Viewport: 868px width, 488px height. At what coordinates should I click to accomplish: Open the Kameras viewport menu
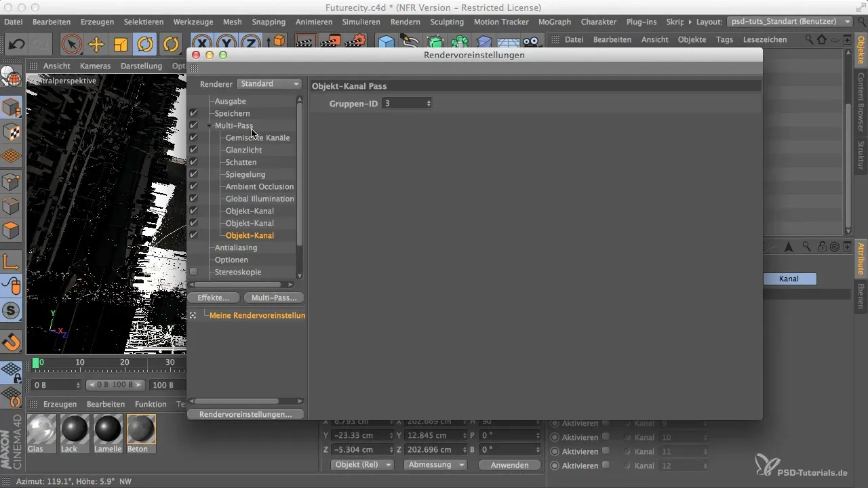[96, 66]
